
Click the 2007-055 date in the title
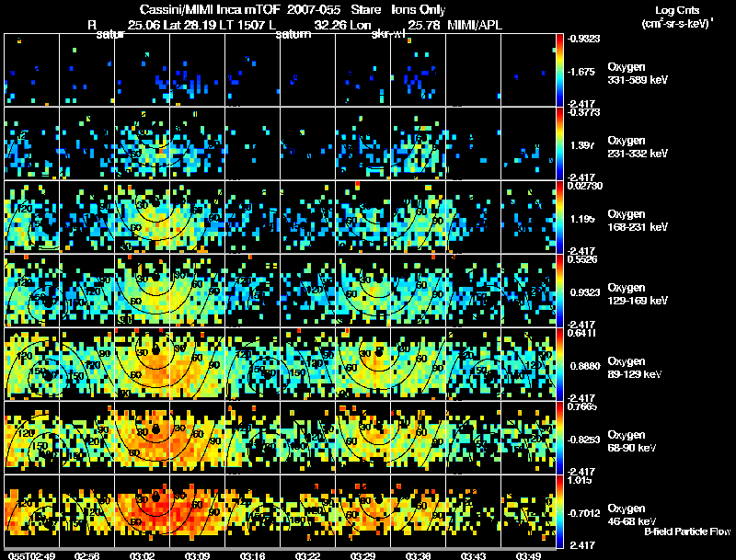[314, 10]
